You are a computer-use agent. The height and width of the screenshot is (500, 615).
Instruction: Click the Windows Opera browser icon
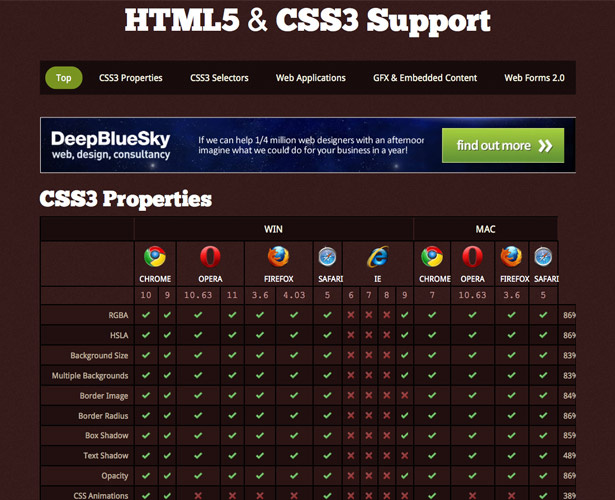pyautogui.click(x=210, y=256)
